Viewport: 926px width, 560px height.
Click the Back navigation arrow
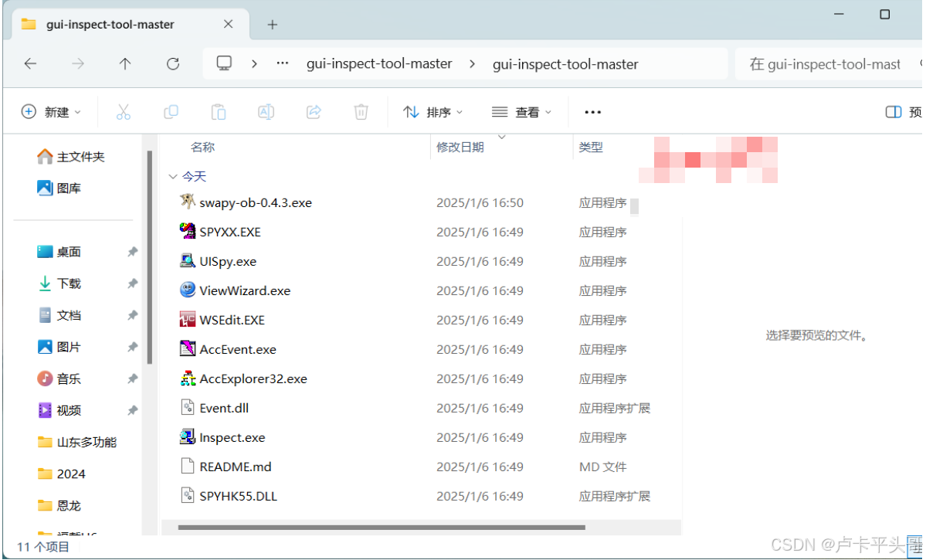coord(30,63)
